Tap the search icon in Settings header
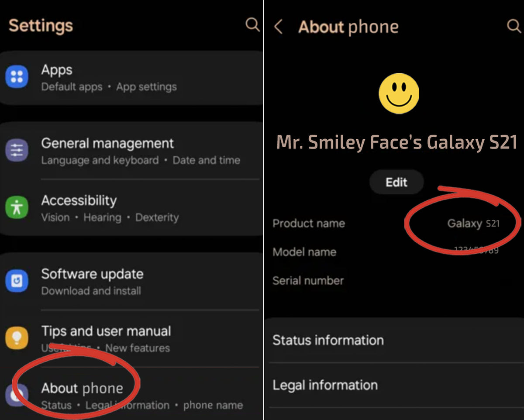This screenshot has width=524, height=420. point(252,24)
